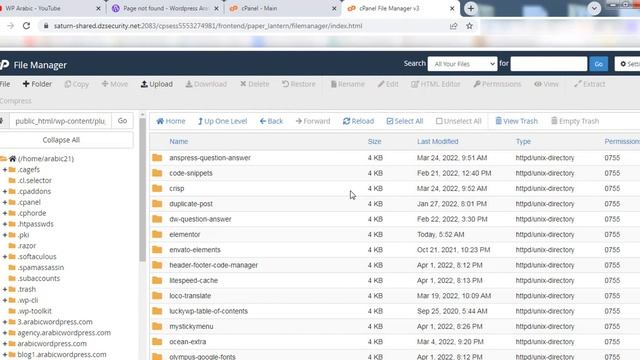Switch to Page not found tab
Screen dimensions: 640x360
click(165, 8)
